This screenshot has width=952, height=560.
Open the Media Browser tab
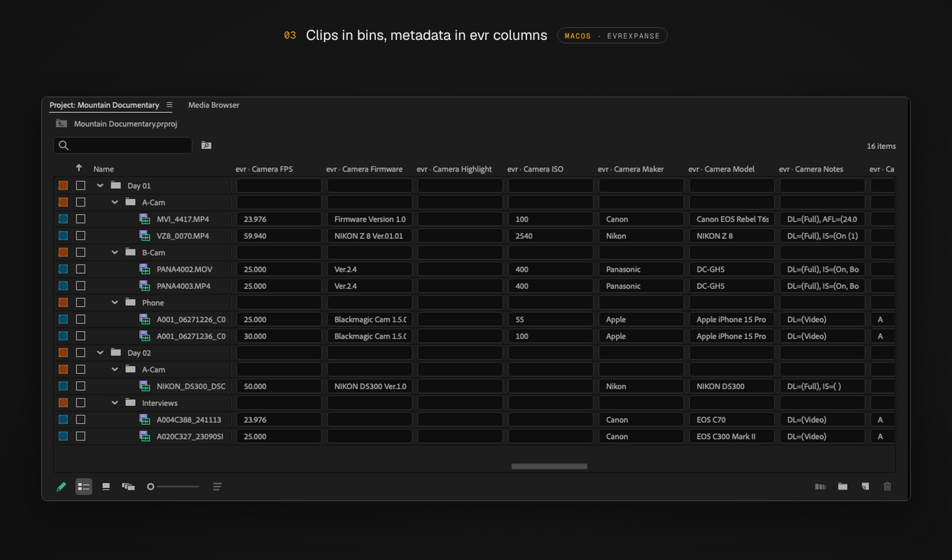213,105
